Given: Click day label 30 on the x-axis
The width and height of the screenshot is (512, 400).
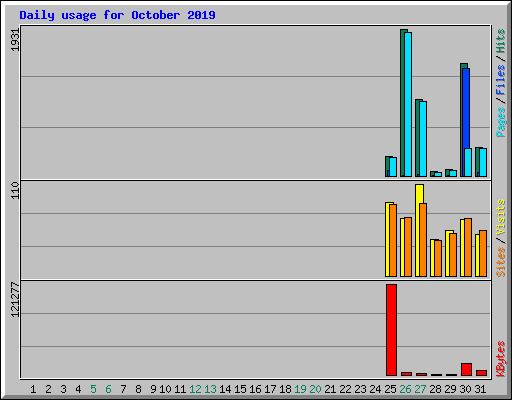Looking at the screenshot, I should 465,389.
